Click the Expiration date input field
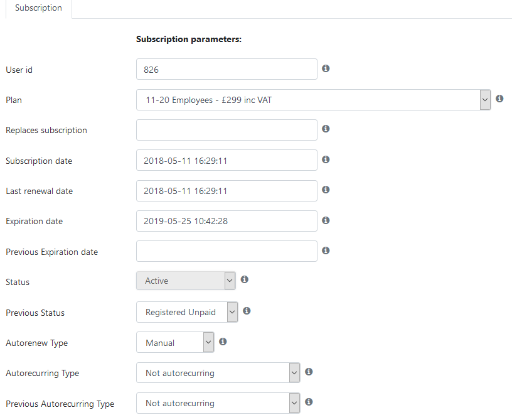 tap(227, 221)
